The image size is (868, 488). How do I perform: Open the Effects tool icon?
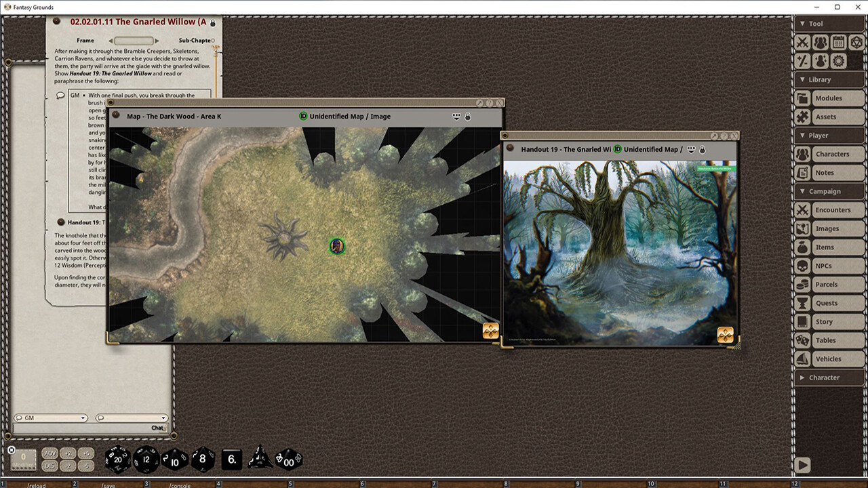point(821,61)
